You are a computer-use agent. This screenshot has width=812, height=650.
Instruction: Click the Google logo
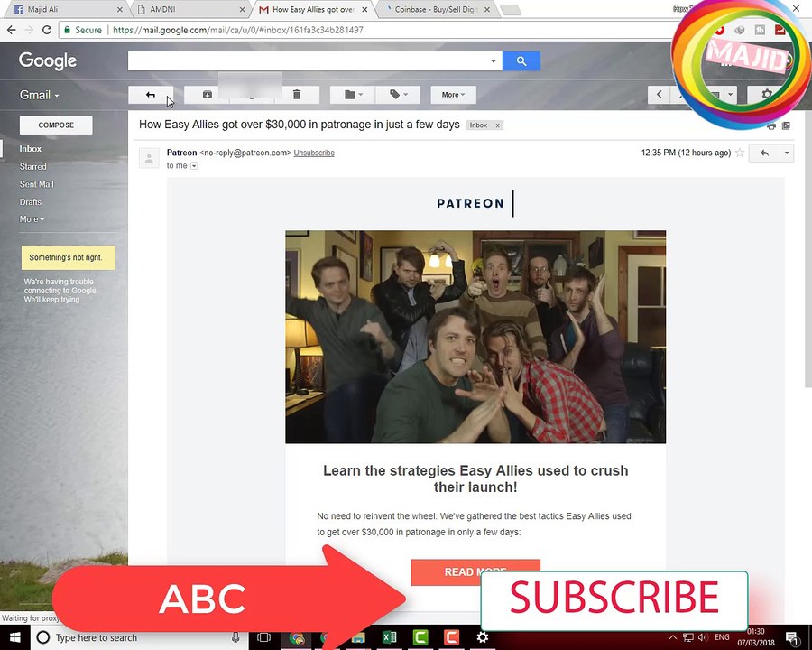pyautogui.click(x=48, y=60)
